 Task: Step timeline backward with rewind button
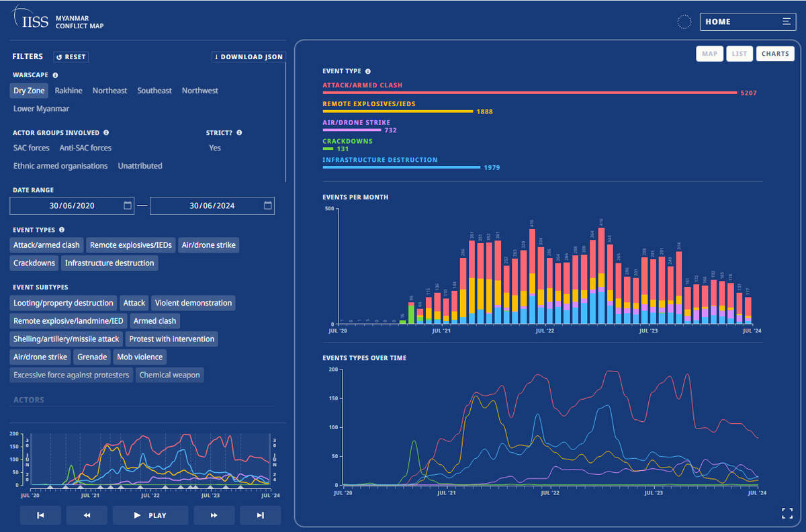[x=87, y=515]
